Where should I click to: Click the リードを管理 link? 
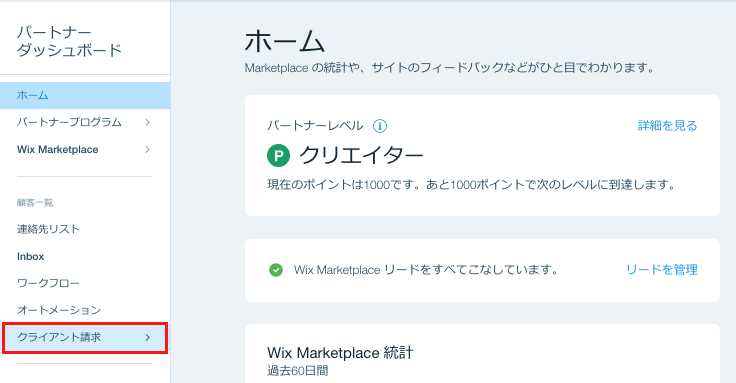[662, 269]
